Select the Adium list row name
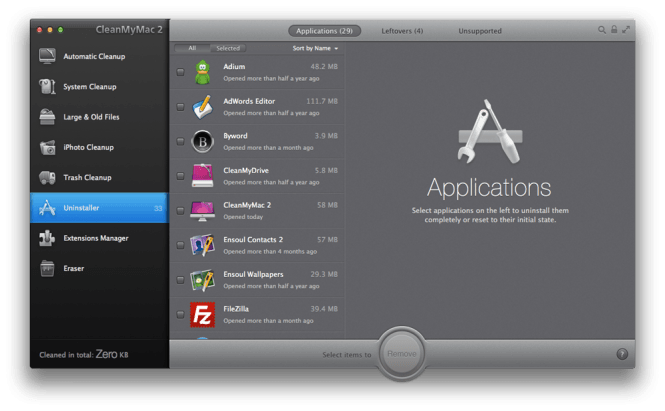The image size is (665, 411). point(234,67)
